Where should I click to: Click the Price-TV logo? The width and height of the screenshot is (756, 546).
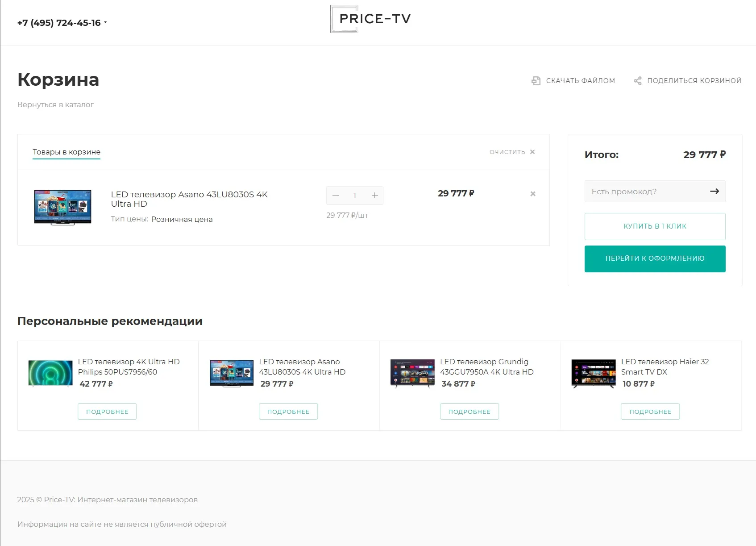(370, 19)
